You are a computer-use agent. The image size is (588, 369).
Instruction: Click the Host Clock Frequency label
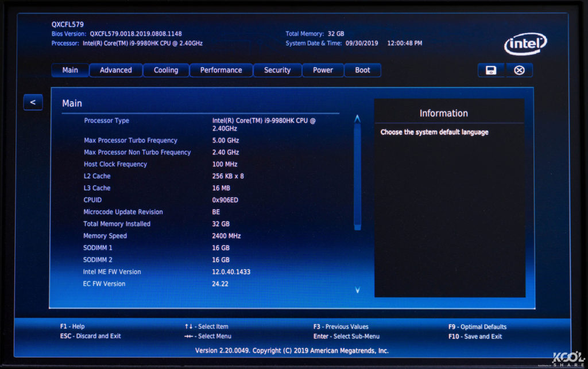(115, 165)
